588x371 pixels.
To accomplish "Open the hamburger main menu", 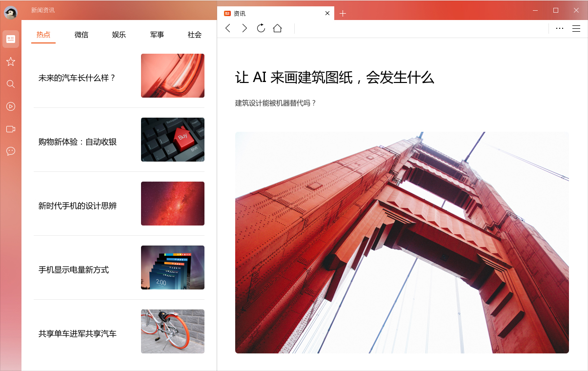I will click(x=576, y=28).
